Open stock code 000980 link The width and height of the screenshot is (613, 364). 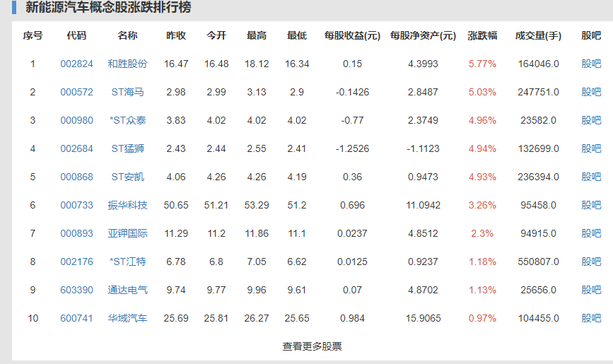click(x=76, y=120)
